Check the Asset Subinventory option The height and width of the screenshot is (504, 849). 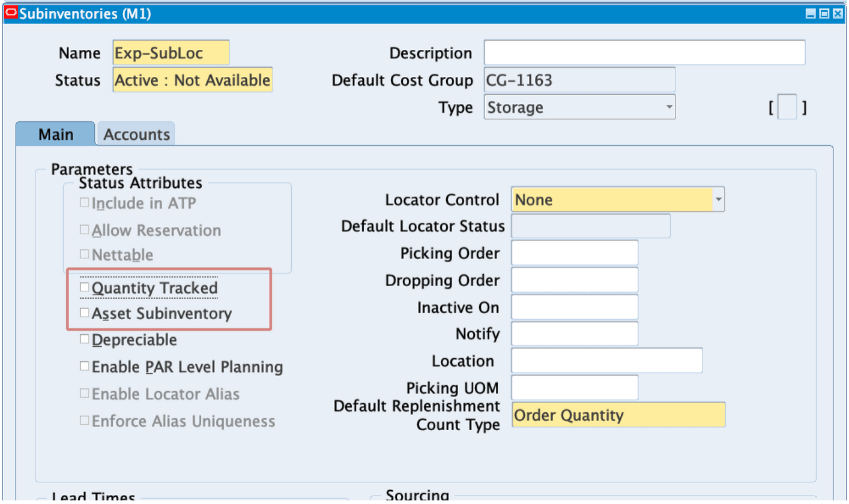tap(84, 312)
